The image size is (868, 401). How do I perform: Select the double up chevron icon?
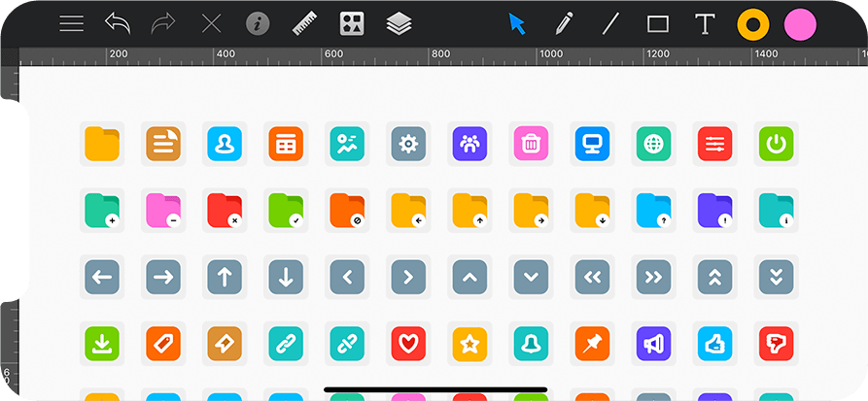point(715,277)
